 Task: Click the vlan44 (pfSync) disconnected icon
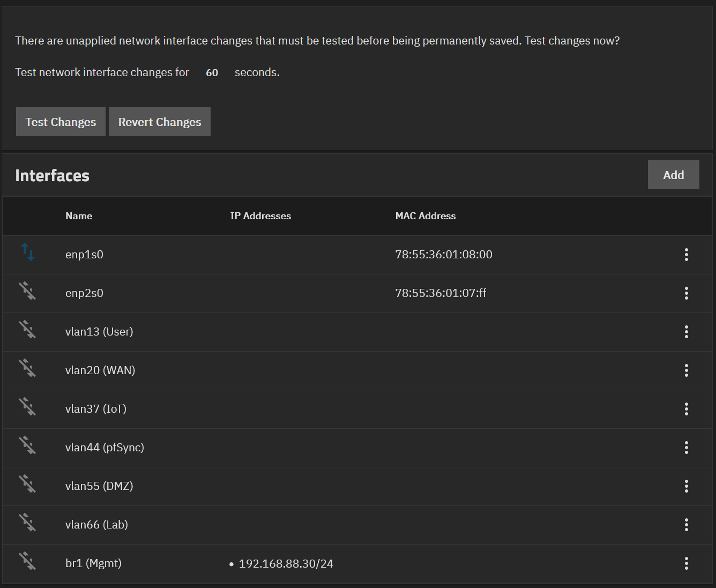pos(27,445)
